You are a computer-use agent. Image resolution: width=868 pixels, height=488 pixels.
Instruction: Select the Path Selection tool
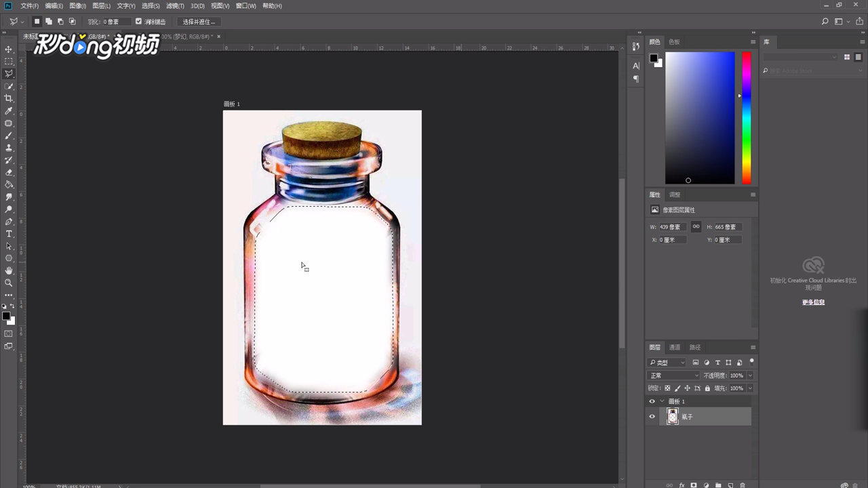click(x=9, y=246)
